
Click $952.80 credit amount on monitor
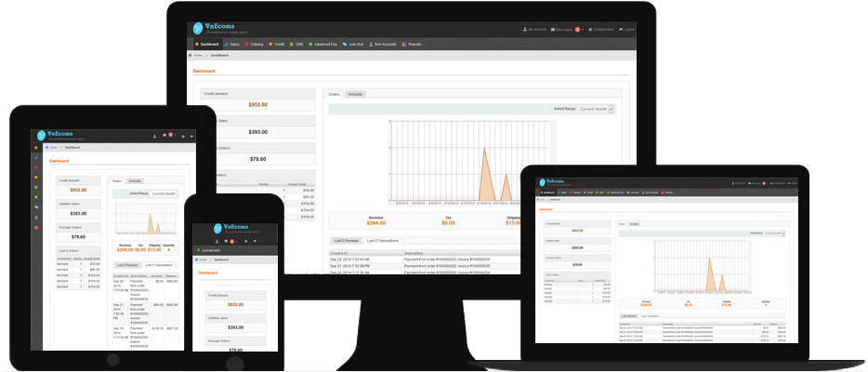coord(258,104)
